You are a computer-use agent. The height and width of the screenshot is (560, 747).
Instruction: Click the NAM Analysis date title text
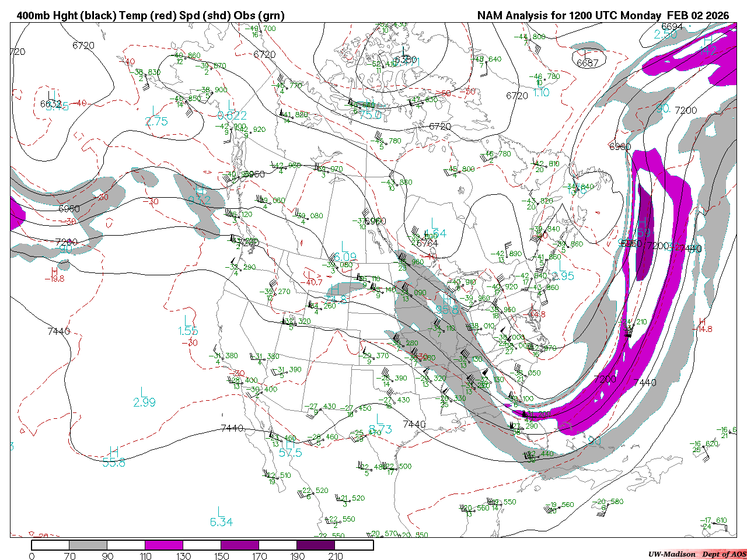point(603,16)
